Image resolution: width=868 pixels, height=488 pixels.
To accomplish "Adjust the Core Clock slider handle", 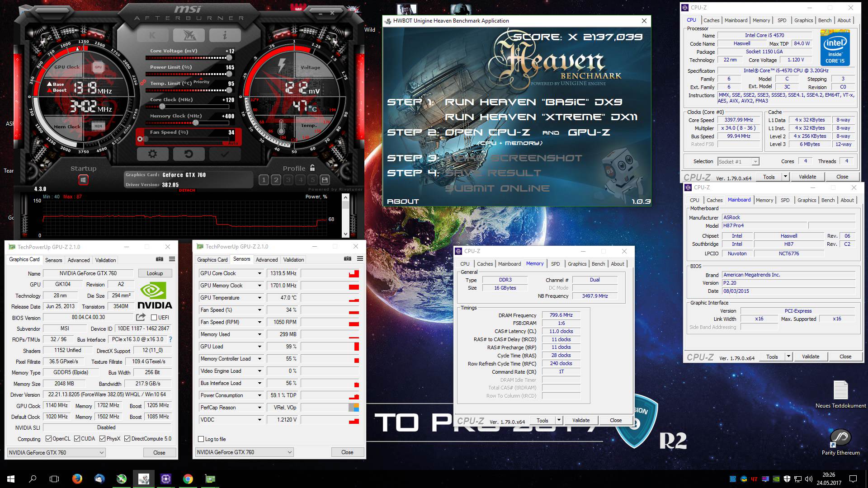I will click(162, 107).
